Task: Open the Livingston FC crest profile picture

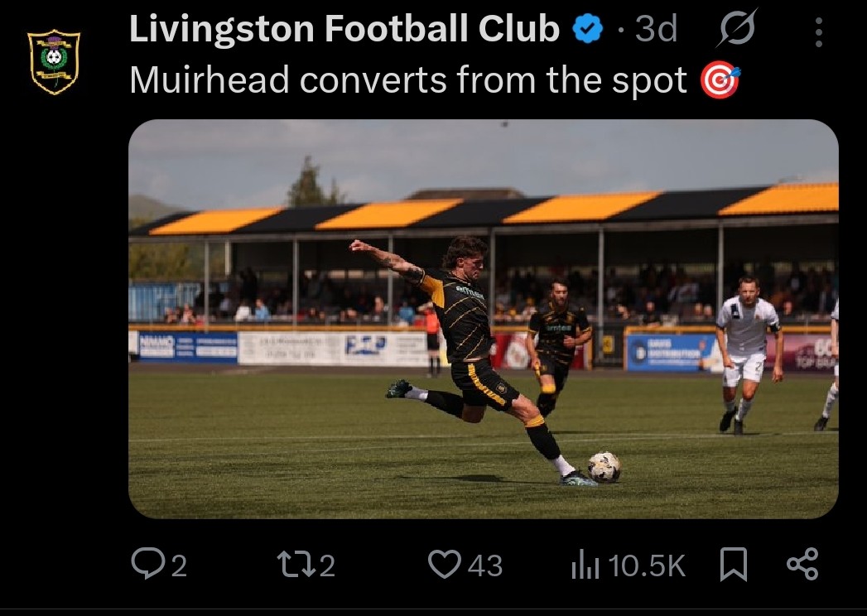Action: (54, 61)
